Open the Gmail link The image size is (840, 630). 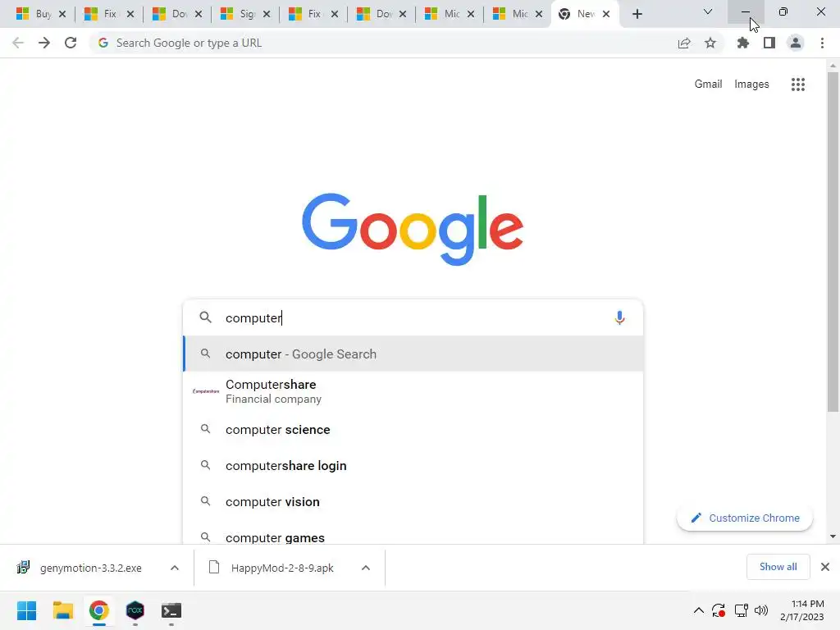(x=708, y=84)
